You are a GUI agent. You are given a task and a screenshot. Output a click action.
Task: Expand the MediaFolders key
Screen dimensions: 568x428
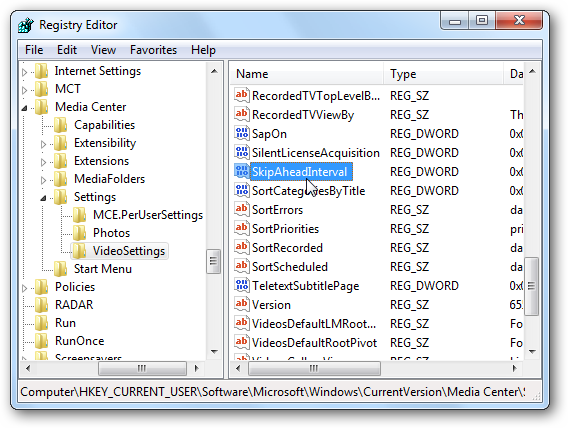(x=43, y=180)
